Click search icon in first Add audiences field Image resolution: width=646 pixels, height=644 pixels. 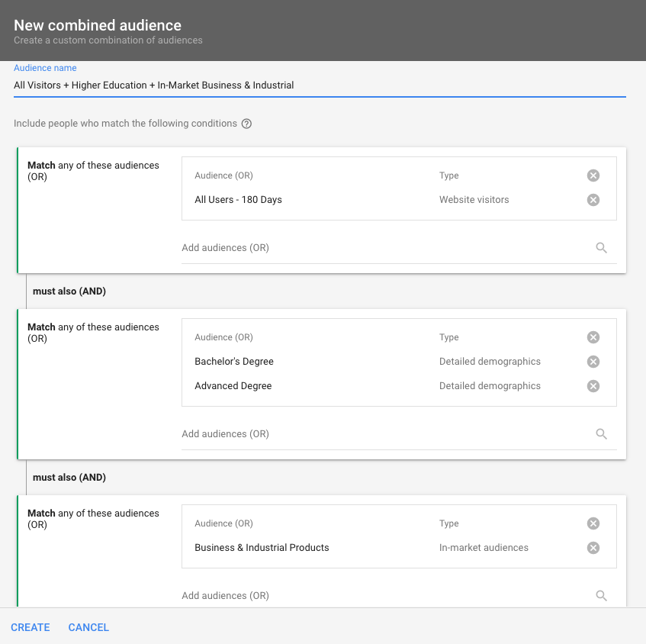click(601, 248)
